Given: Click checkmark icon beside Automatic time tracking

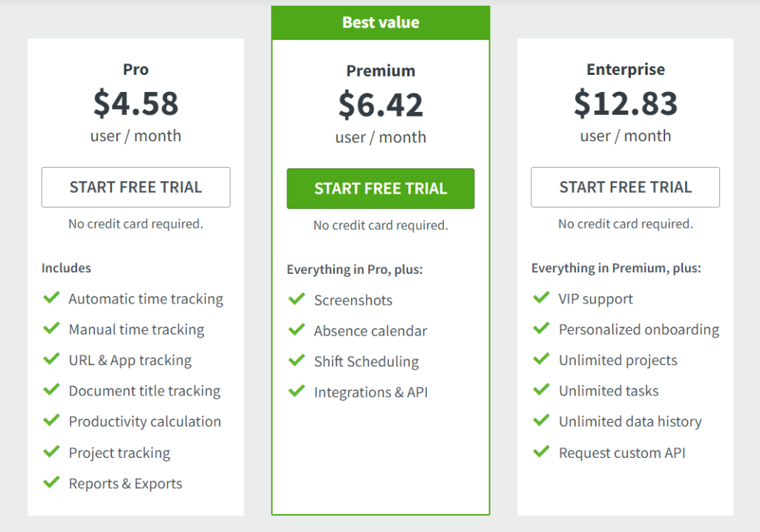Looking at the screenshot, I should pyautogui.click(x=51, y=298).
